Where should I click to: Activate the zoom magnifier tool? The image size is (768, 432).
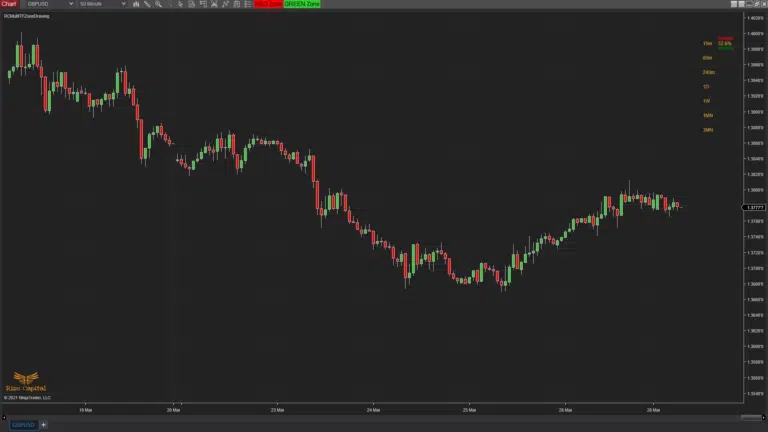[158, 4]
